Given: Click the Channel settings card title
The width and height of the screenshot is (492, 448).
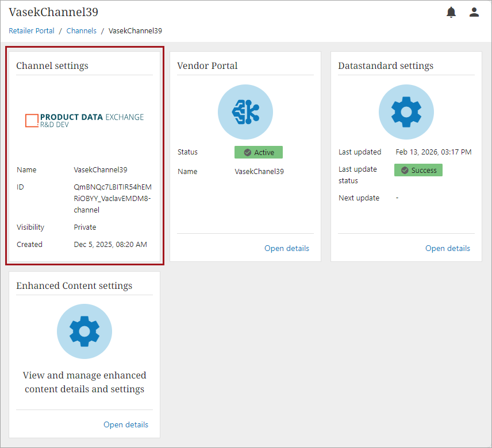Looking at the screenshot, I should point(52,65).
